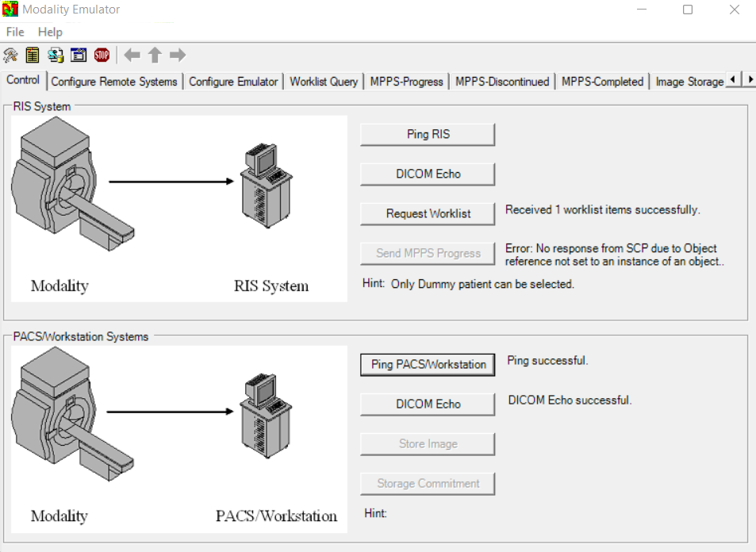The height and width of the screenshot is (552, 756).
Task: Open the Worklist Query tab
Action: (x=323, y=81)
